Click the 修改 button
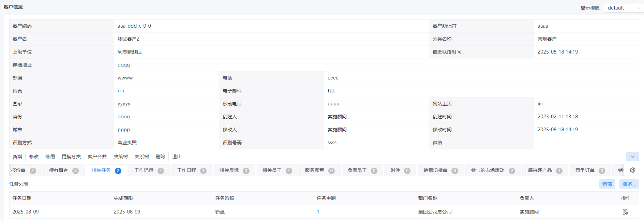The image size is (644, 221). pyautogui.click(x=34, y=157)
